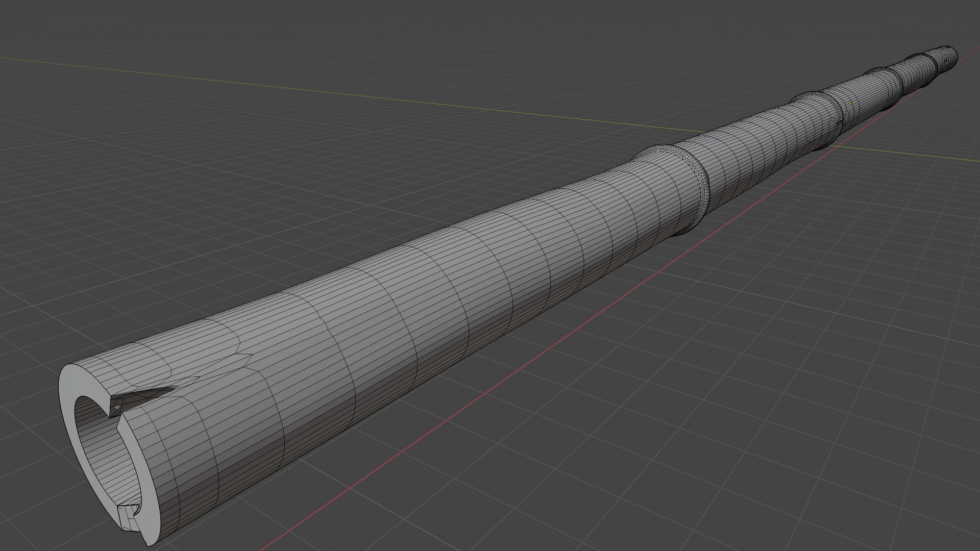Click the orange origin point on the mesh

[850, 103]
